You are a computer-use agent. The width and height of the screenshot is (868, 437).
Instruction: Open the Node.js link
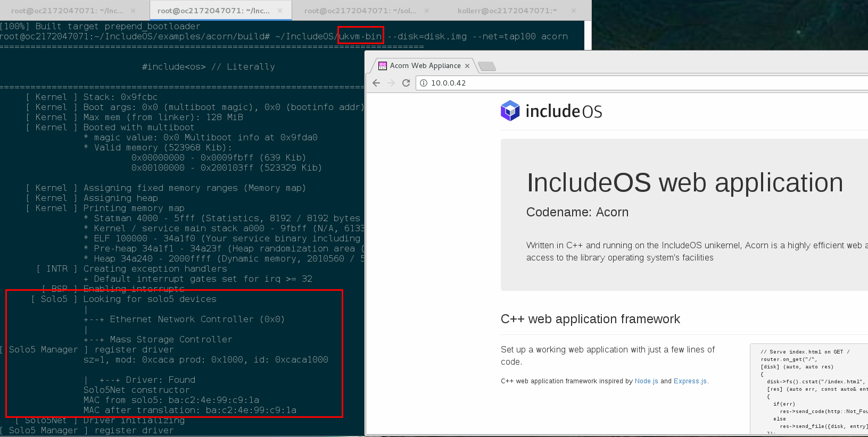click(x=647, y=381)
